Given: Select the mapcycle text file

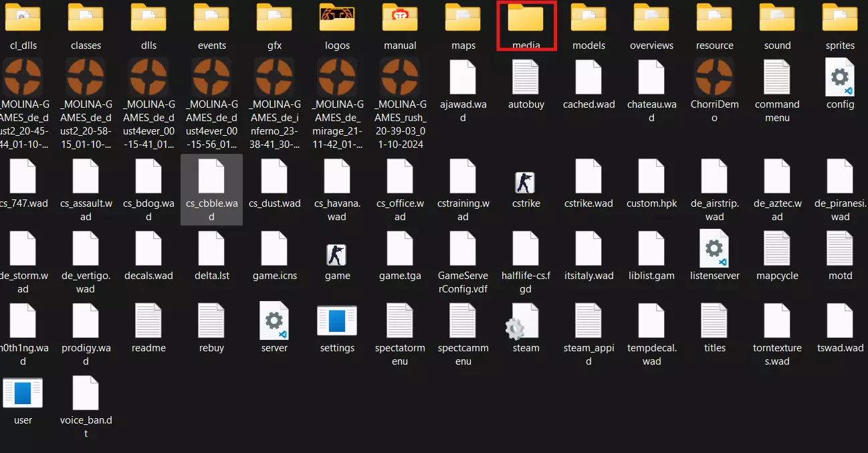Looking at the screenshot, I should click(x=777, y=255).
